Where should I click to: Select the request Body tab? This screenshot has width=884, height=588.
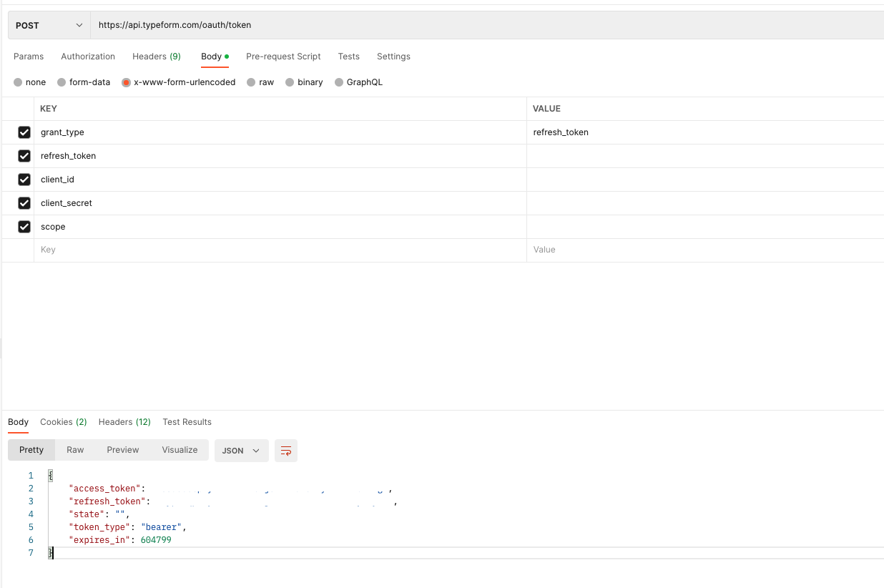pos(215,57)
